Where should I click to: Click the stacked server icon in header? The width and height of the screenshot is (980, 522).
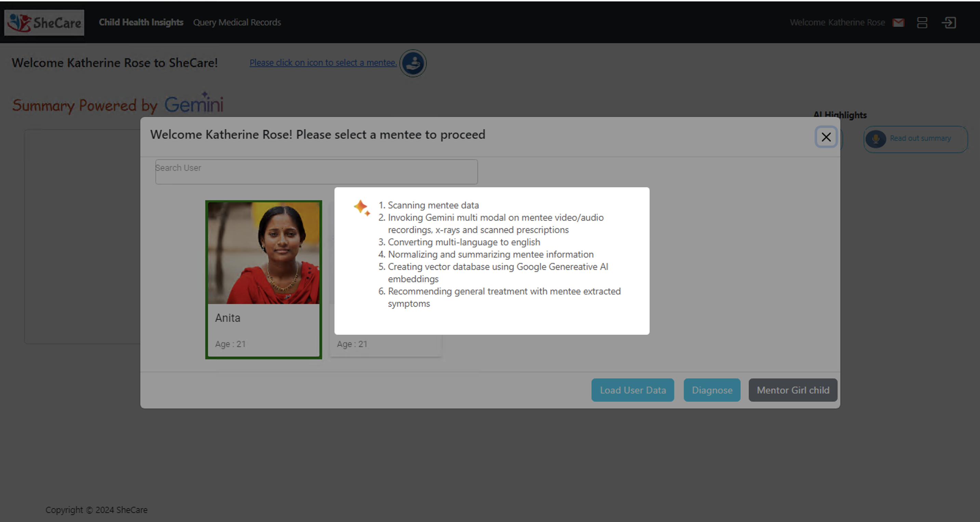922,23
